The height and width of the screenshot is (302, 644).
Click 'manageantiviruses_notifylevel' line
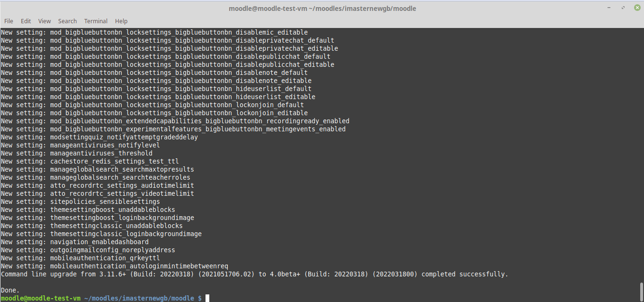click(x=80, y=145)
